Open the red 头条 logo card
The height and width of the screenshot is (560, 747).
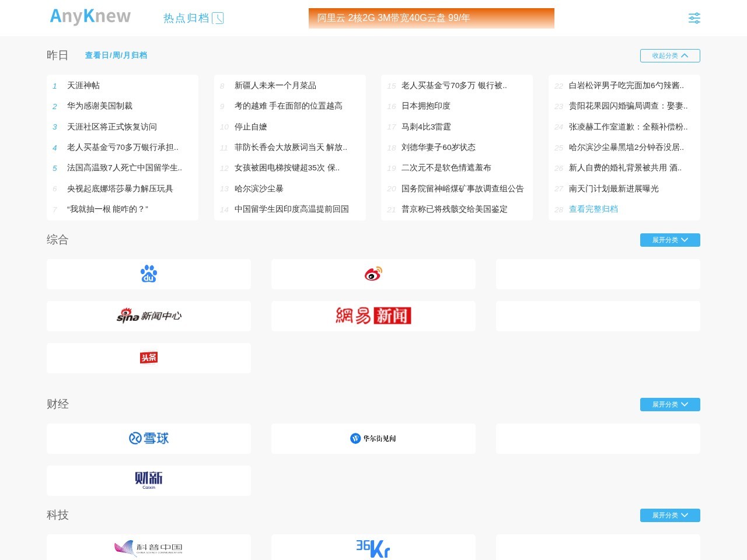[x=149, y=358]
